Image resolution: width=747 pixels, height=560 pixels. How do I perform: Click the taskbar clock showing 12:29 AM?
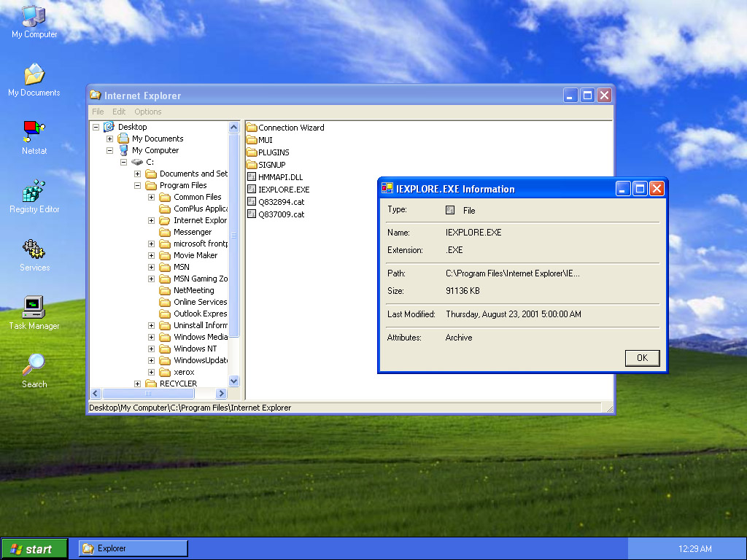(694, 549)
